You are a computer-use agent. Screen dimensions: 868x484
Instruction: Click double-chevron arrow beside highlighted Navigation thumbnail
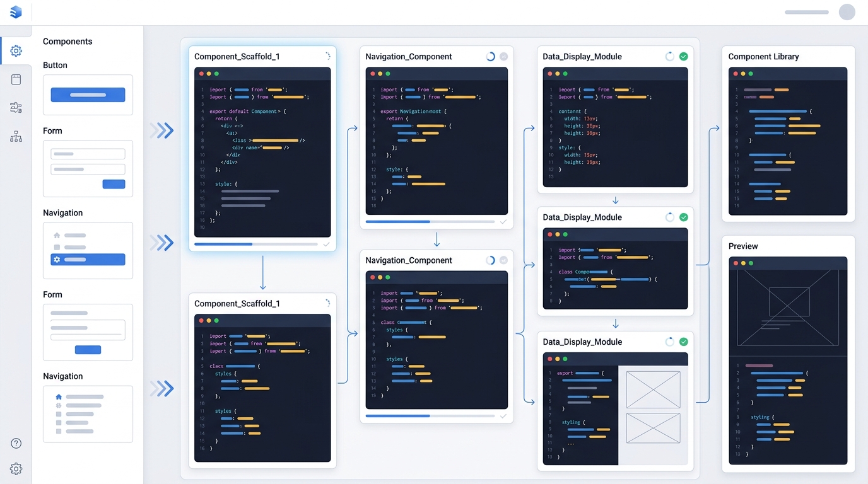[162, 243]
